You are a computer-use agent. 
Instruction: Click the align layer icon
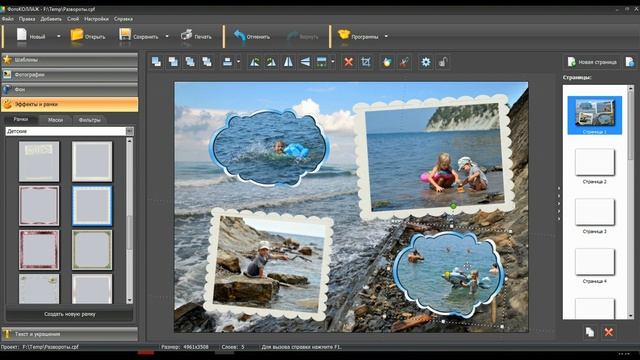tap(228, 62)
